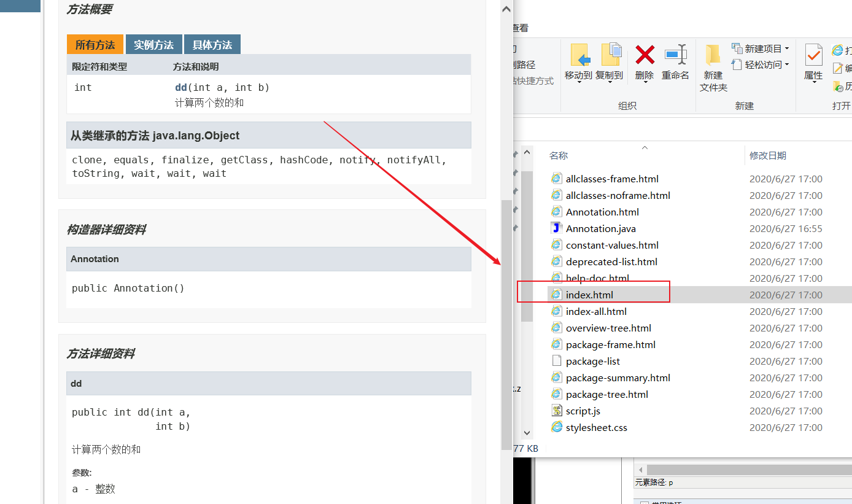Click IE icon beside constant-values.html
Image resolution: width=852 pixels, height=504 pixels.
click(x=557, y=245)
